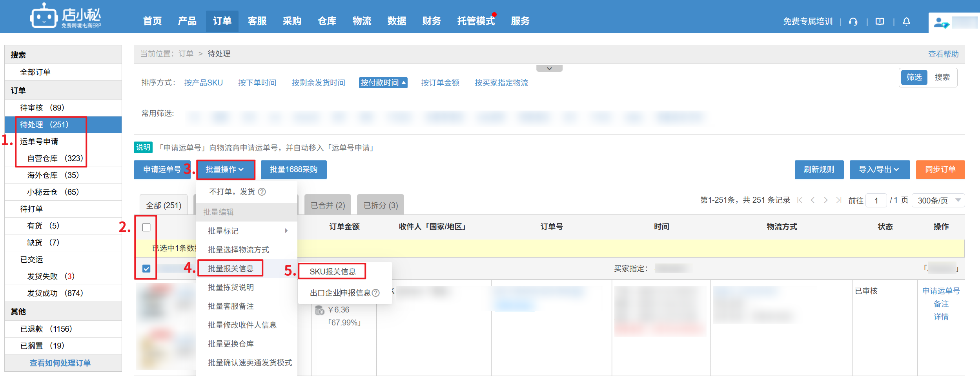Click help icon beside 出口企业申报信息
980x376 pixels.
tap(375, 293)
